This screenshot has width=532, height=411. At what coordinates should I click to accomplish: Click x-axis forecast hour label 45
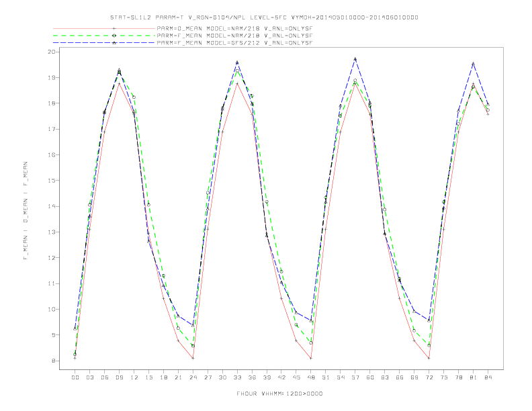(296, 377)
